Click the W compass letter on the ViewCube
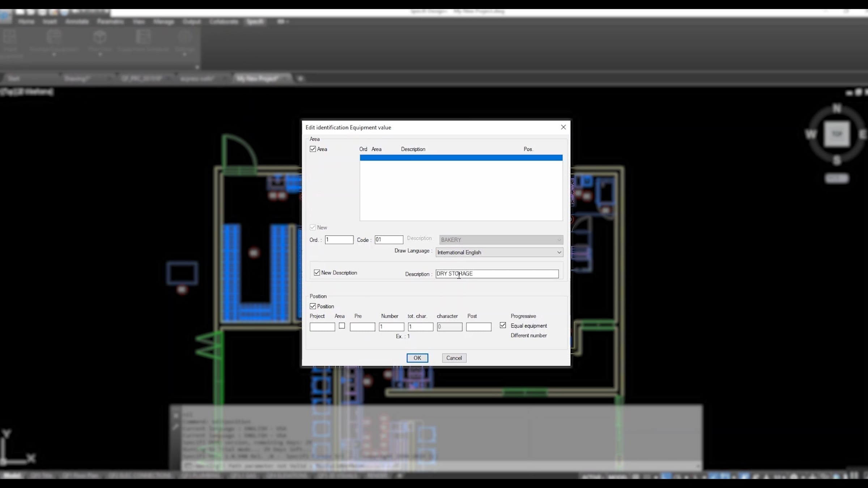Image resolution: width=868 pixels, height=488 pixels. [x=810, y=134]
